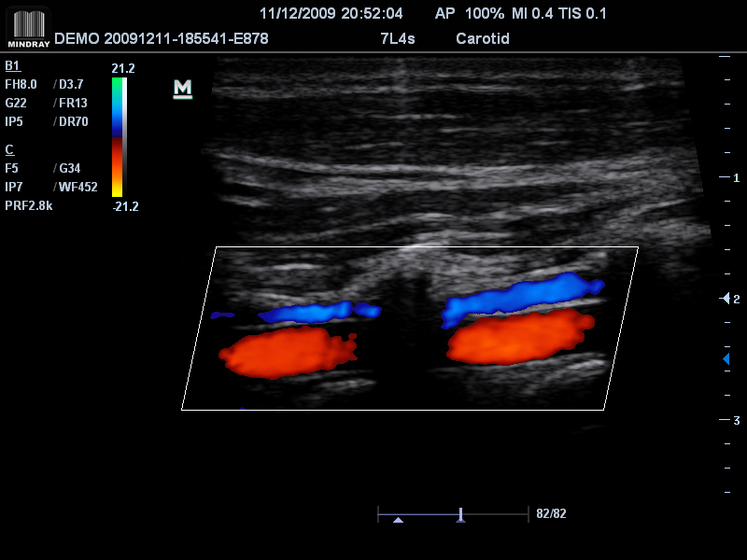Click the red flow region on the right
Viewport: 747px width, 560px height.
pos(518,338)
